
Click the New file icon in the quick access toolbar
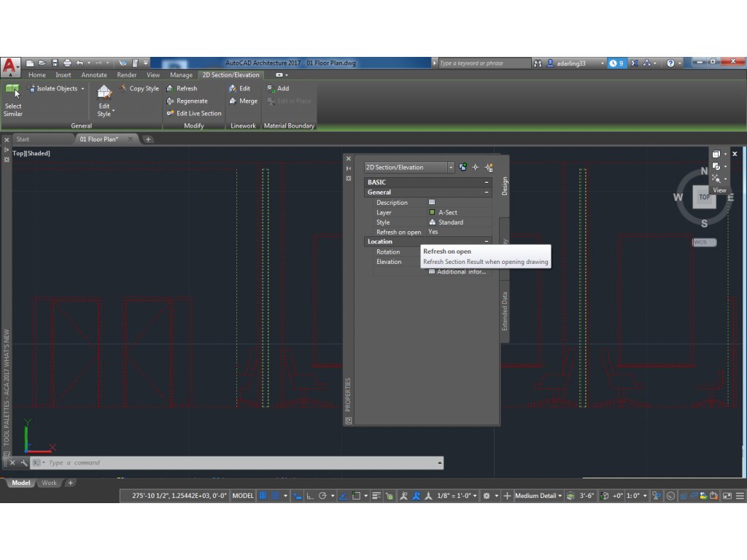point(29,63)
